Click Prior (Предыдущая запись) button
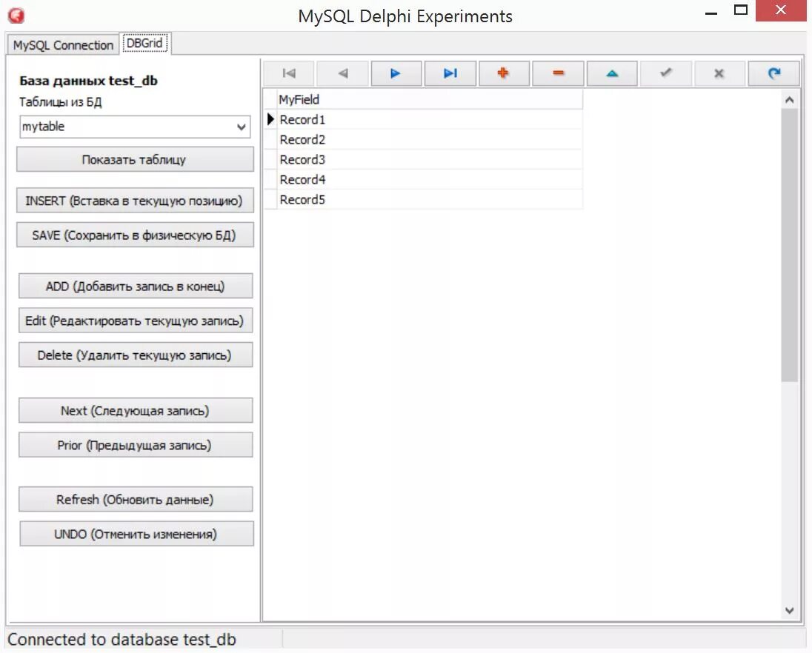This screenshot has width=812, height=653. pyautogui.click(x=136, y=445)
